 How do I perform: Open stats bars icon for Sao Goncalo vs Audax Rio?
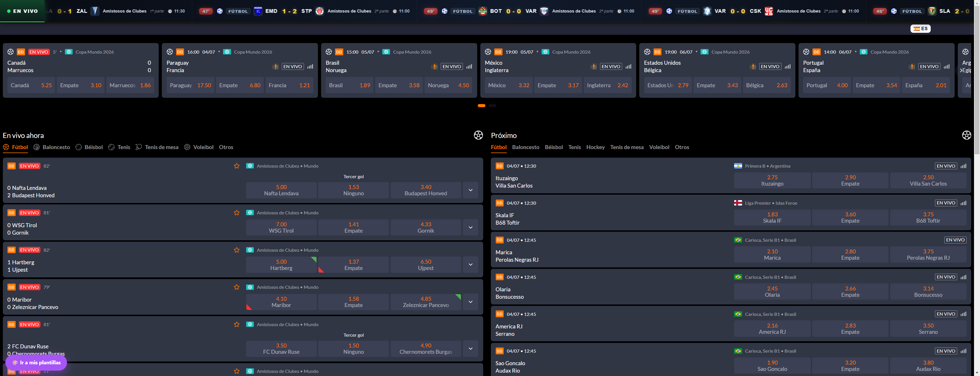pyautogui.click(x=963, y=351)
